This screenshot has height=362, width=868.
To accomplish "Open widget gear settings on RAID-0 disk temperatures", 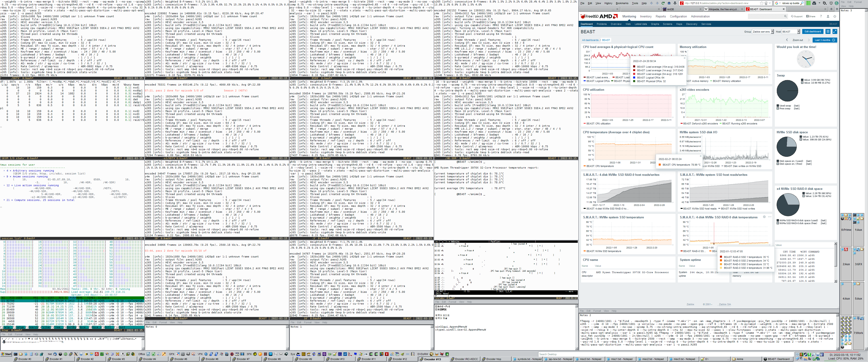I will 764,217.
